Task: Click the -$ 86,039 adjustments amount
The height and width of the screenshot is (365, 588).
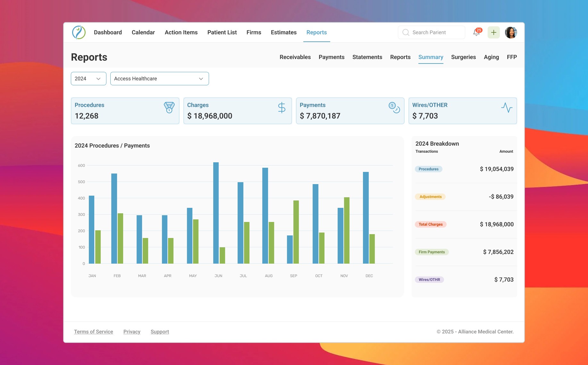Action: 501,197
